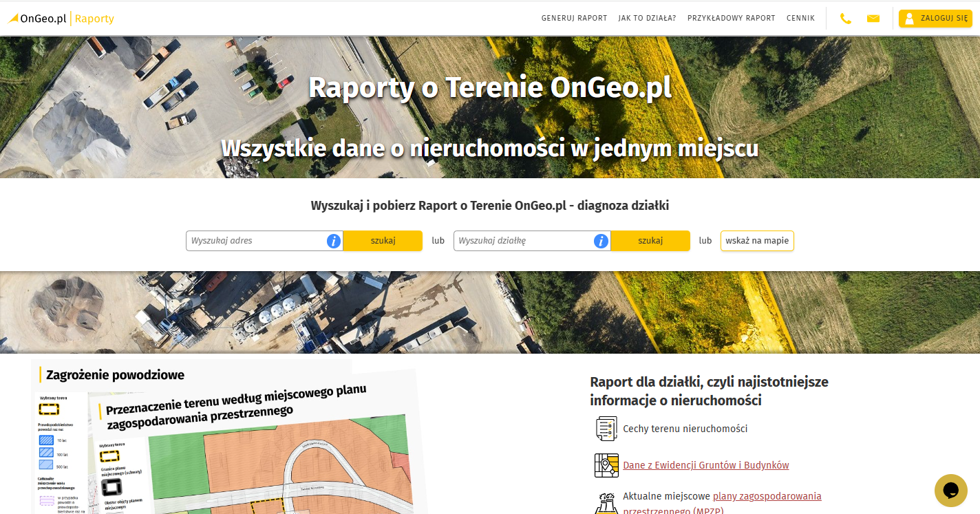View the CENNIK page
The height and width of the screenshot is (514, 980).
click(800, 18)
